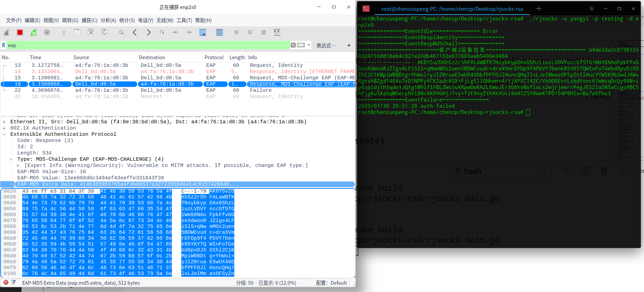Open expert information status icon
Viewport: 644px width, 292px height.
(x=6, y=283)
